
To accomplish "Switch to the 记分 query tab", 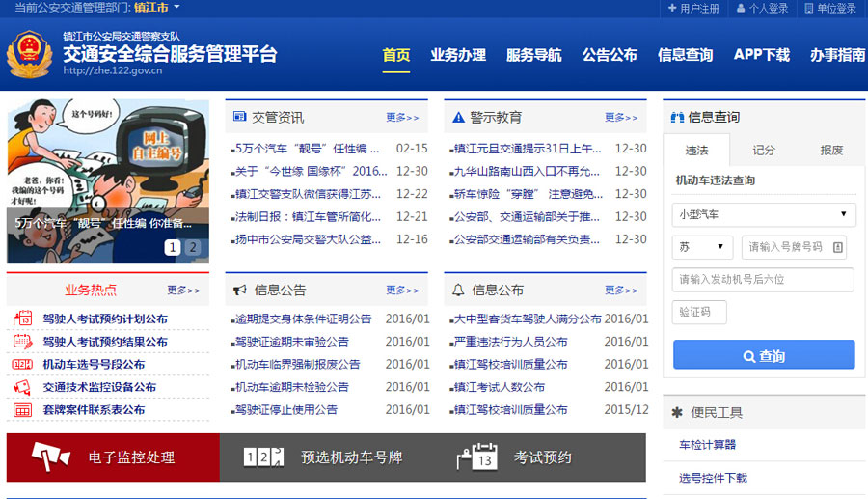I will point(764,150).
